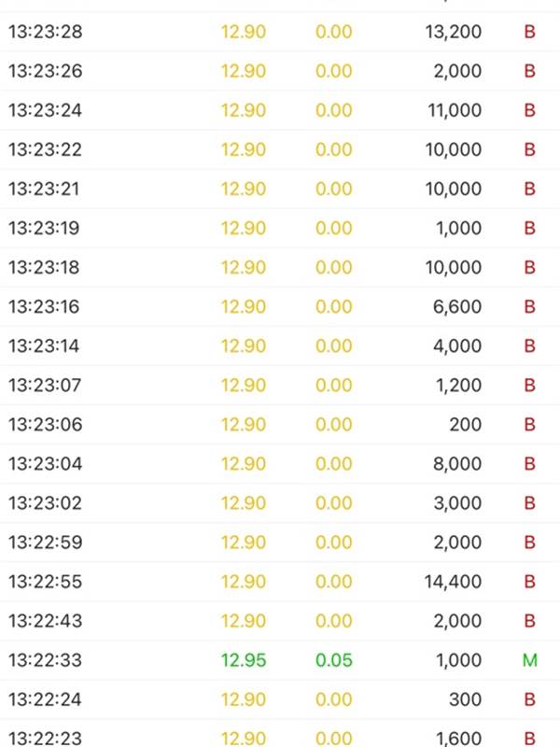Click the 13,200 volume value
Screen dimensions: 560x747
(454, 32)
